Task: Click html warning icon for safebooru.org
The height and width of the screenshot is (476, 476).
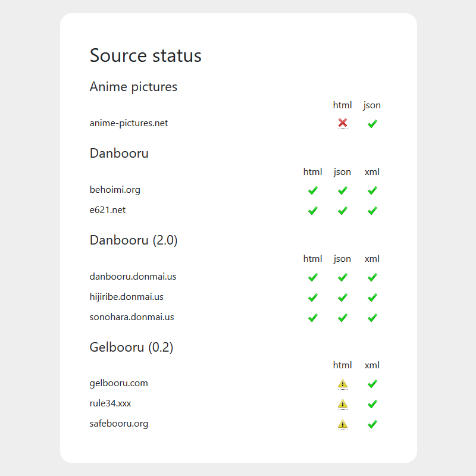Action: click(x=343, y=424)
